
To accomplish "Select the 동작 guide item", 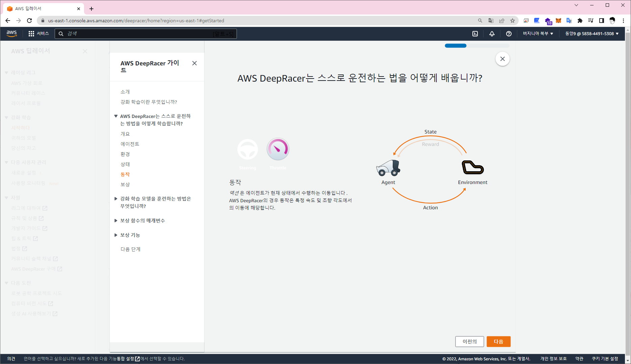I will click(125, 174).
